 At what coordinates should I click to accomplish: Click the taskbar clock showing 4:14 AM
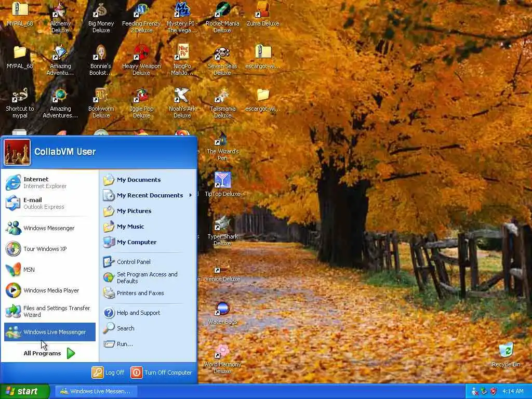point(513,391)
